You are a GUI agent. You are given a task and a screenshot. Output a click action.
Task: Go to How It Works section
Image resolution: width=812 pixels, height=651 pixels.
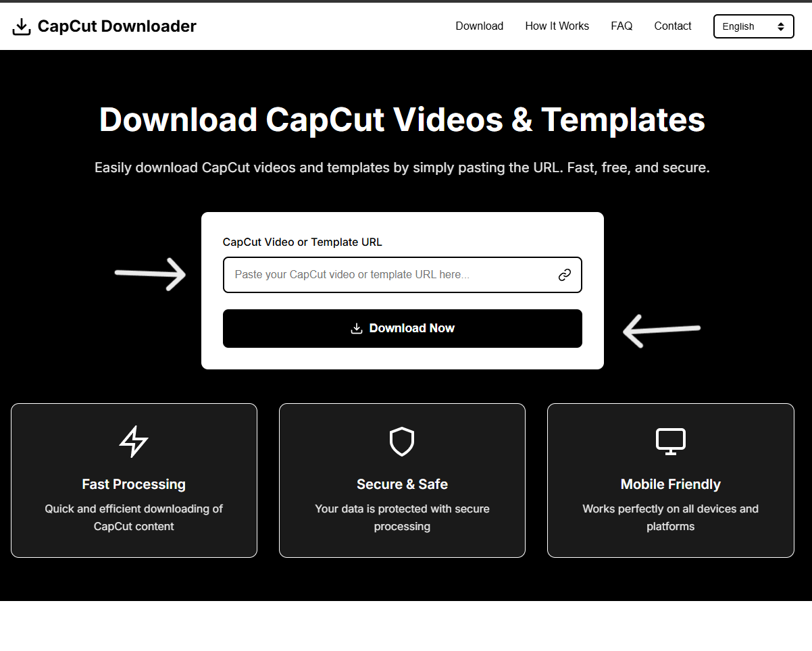coord(557,26)
